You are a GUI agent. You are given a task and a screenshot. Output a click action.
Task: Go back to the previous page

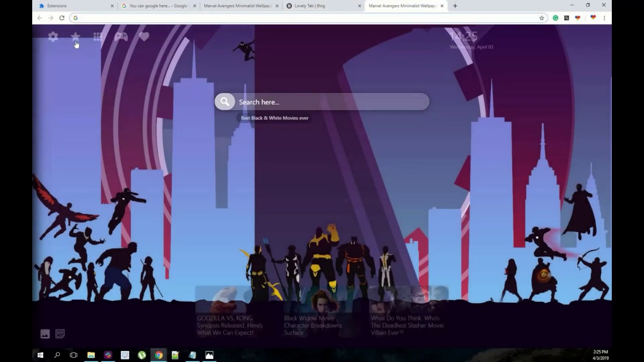tap(40, 18)
